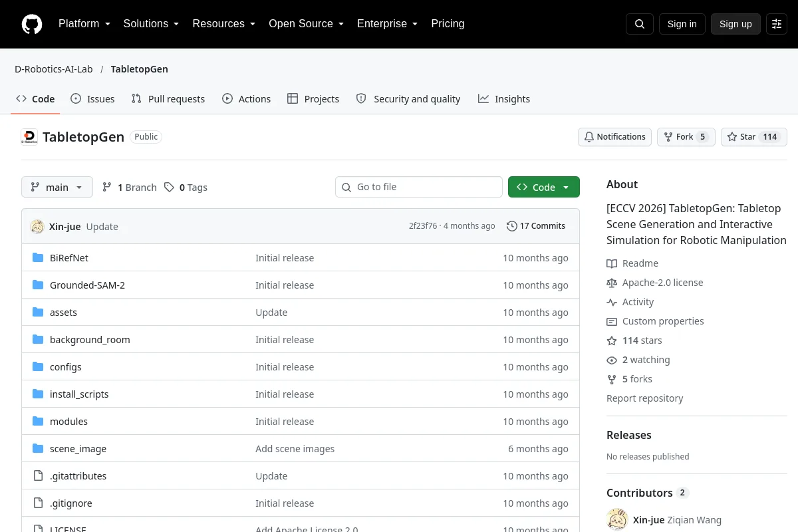Click the Readme book icon in About

point(612,264)
